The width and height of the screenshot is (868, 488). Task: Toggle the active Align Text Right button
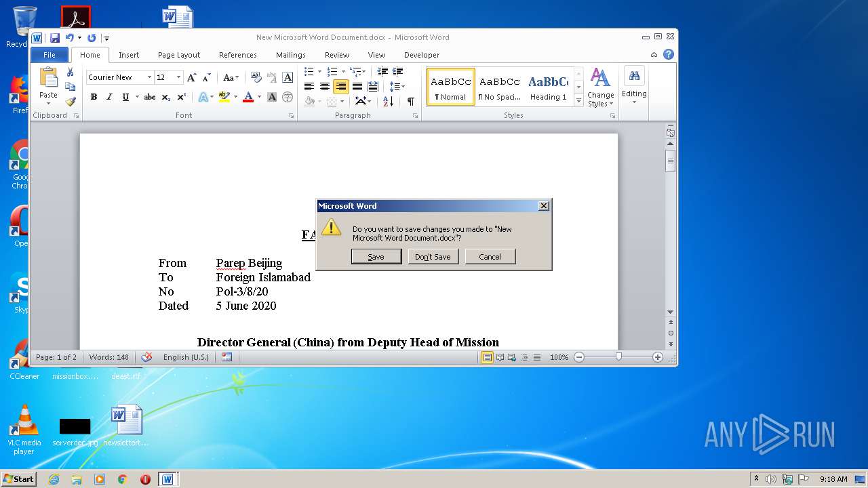coord(340,87)
